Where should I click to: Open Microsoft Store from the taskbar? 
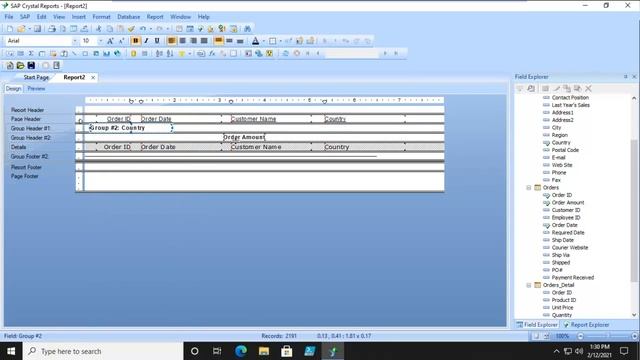[x=287, y=351]
